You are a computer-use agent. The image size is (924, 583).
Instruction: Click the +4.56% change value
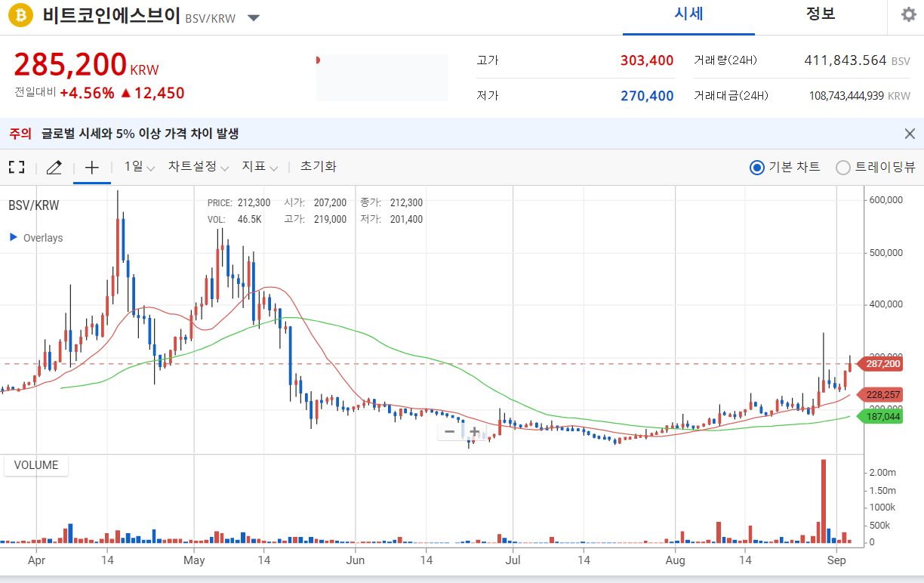click(87, 93)
